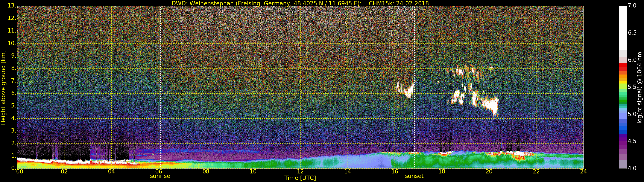Click the '13' tick on the height axis
Image resolution: width=644 pixels, height=182 pixels.
click(11, 6)
